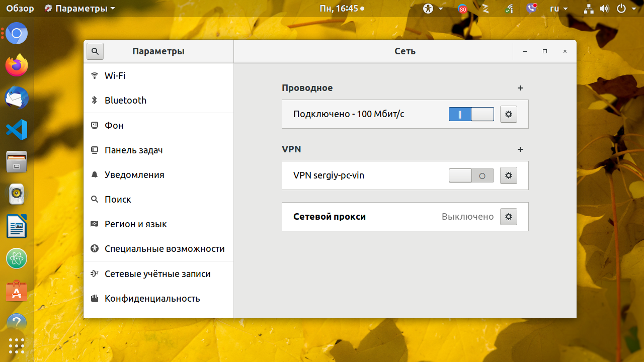This screenshot has width=644, height=362.
Task: Click the Выключено proxy status text
Action: 468,217
